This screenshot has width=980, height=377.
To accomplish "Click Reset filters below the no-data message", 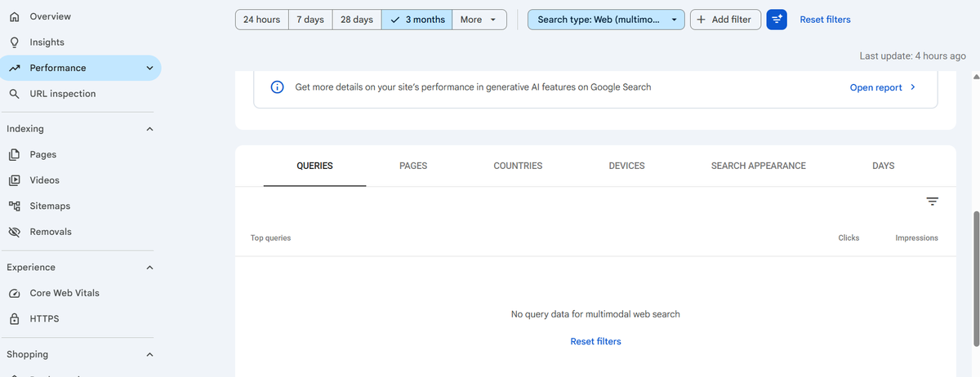I will point(595,342).
